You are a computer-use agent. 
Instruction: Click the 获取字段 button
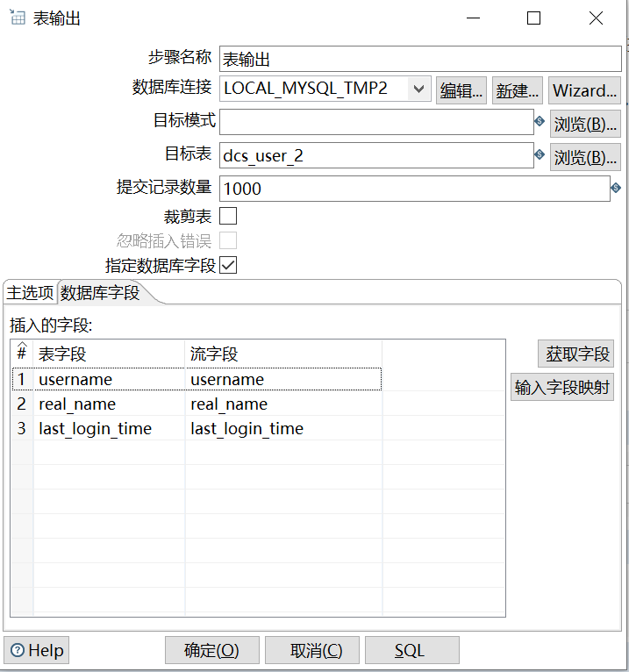pyautogui.click(x=575, y=354)
